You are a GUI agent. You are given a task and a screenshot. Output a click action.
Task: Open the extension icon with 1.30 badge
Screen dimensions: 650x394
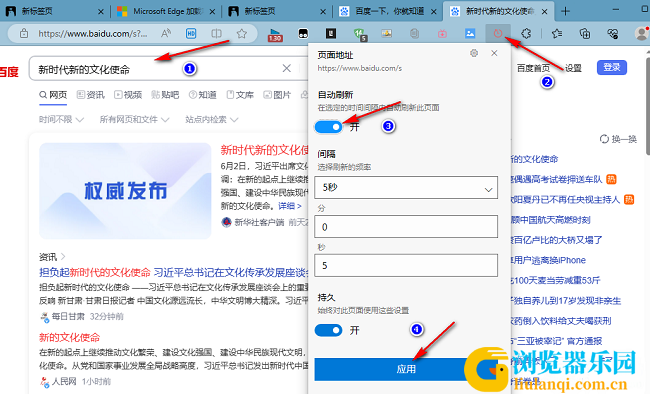click(275, 34)
